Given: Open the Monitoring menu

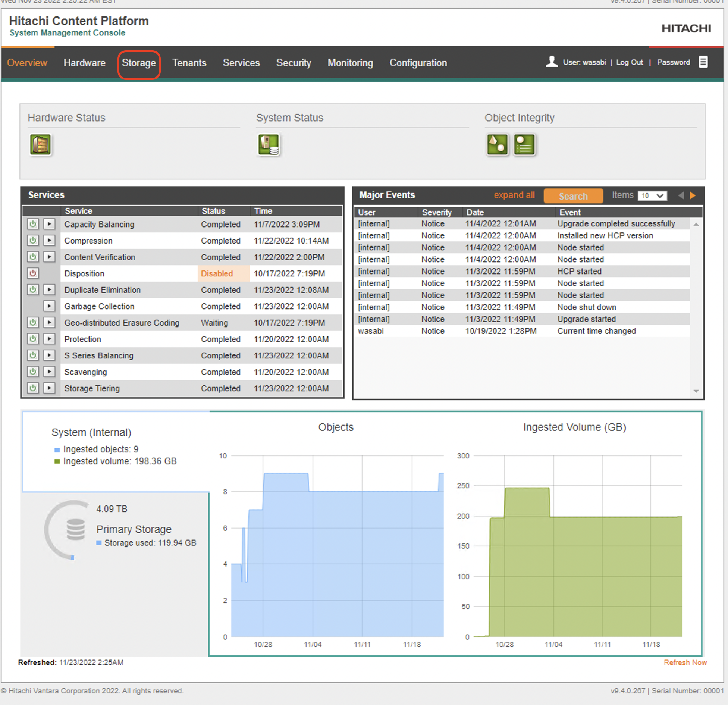Looking at the screenshot, I should 351,63.
